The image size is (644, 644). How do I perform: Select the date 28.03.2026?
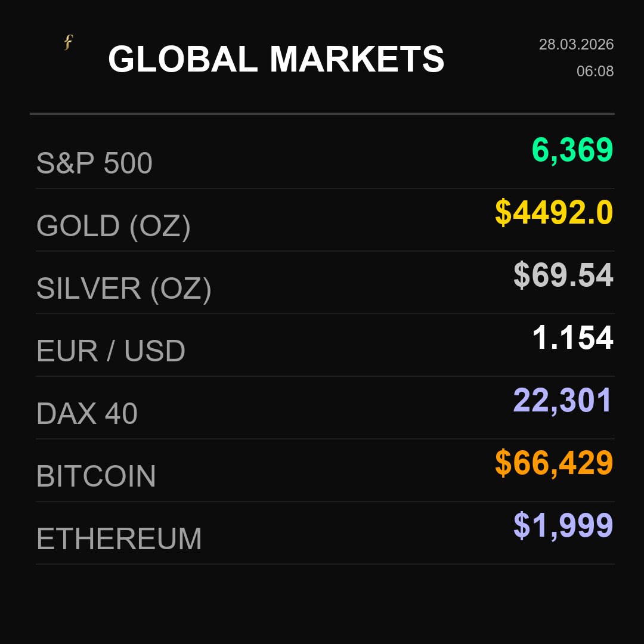(576, 45)
